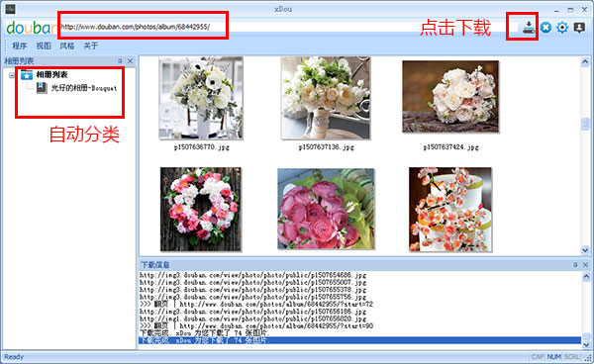Click log line with ?start=72
This screenshot has height=364, width=594.
tap(256, 305)
